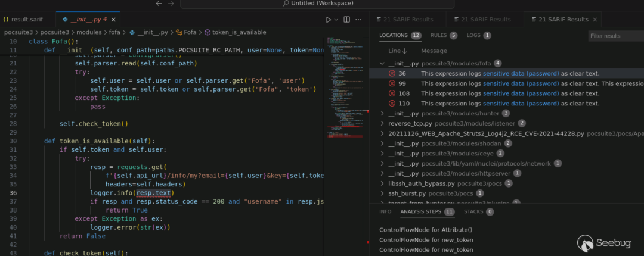The width and height of the screenshot is (644, 256).
Task: Select the line 36 result row
Action: point(507,73)
